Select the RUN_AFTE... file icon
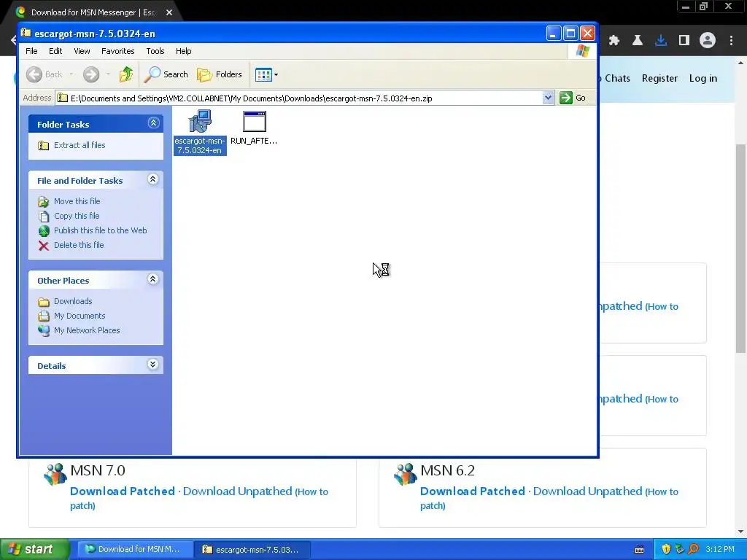747x560 pixels. (x=254, y=128)
